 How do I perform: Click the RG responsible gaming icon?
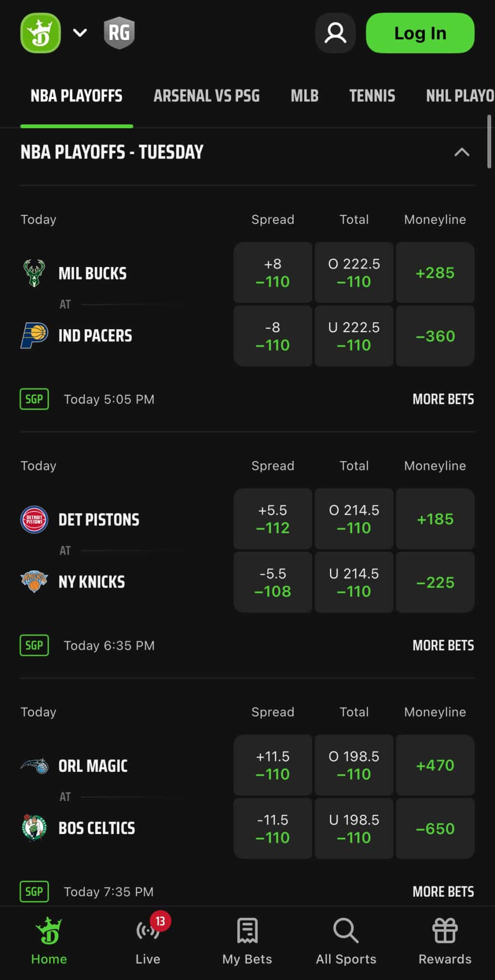(x=119, y=33)
